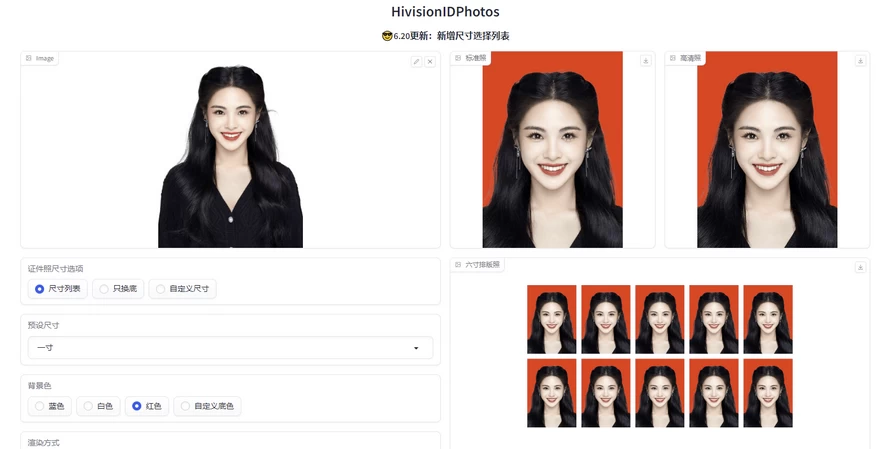This screenshot has height=449, width=889.
Task: Remove the uploaded image with the X icon
Action: pyautogui.click(x=430, y=61)
